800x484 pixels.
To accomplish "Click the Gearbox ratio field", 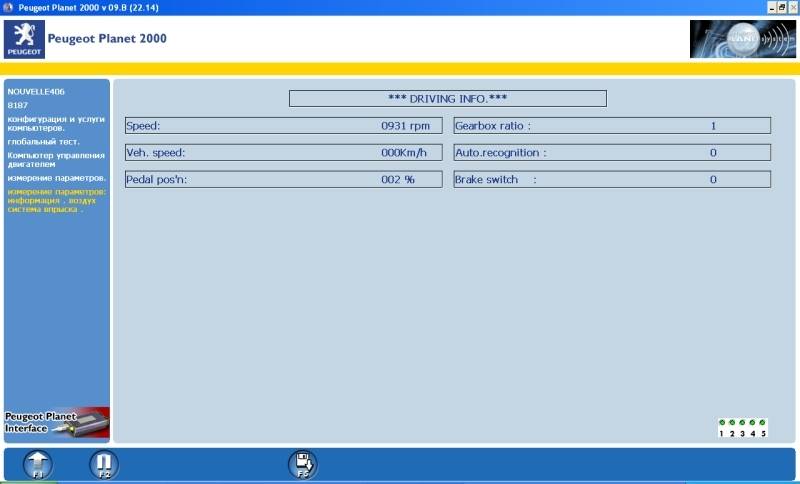I will coord(612,126).
